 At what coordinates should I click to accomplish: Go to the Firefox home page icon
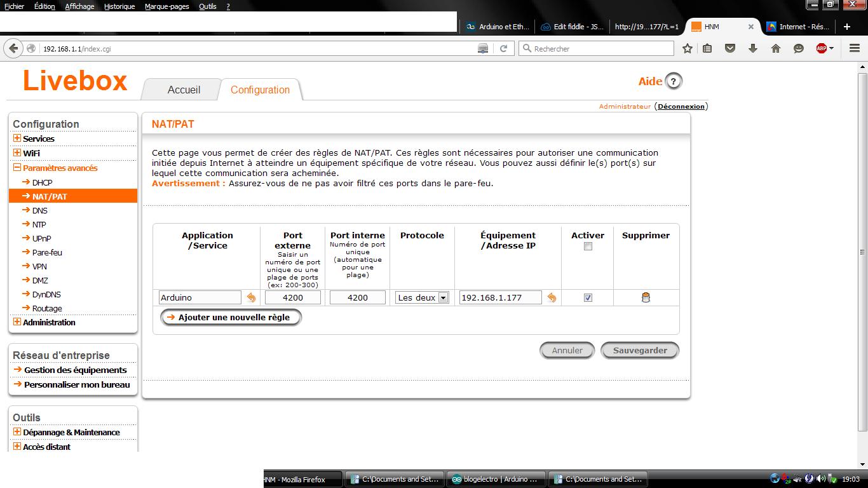tap(776, 48)
